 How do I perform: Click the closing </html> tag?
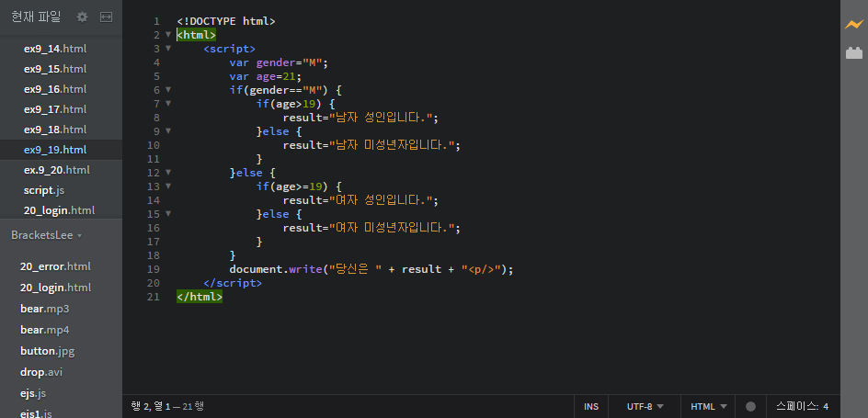click(200, 297)
